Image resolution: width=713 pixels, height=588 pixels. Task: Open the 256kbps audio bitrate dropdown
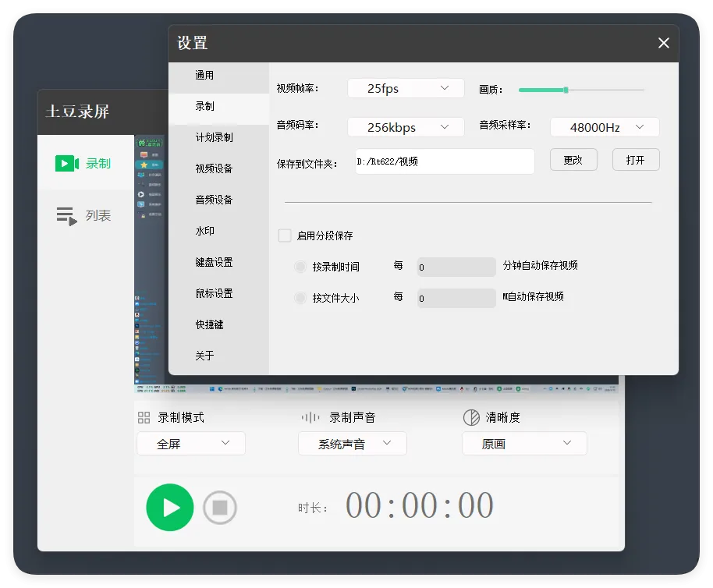(405, 126)
